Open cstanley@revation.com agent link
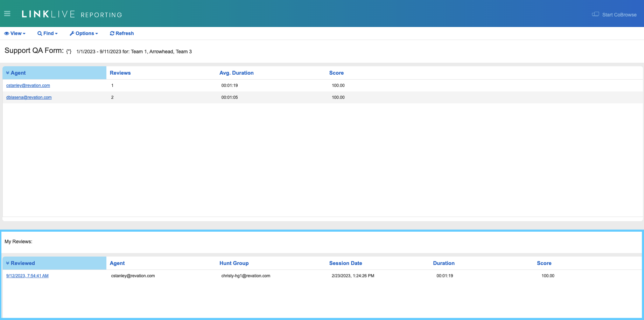Viewport: 644px width, 320px height. [28, 86]
